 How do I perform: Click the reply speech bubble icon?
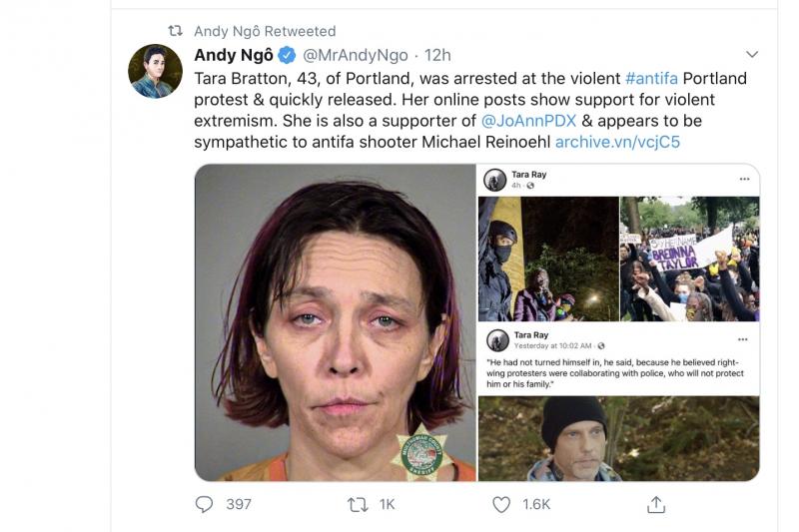(x=205, y=504)
